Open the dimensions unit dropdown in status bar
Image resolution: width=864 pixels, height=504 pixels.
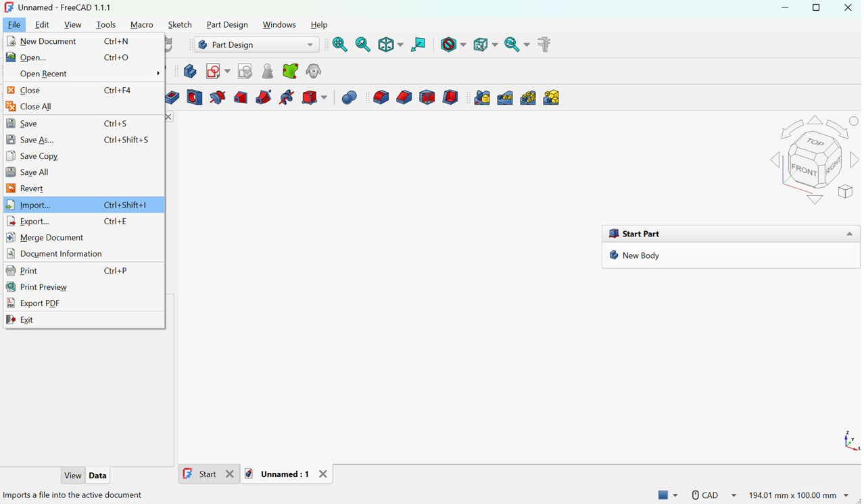(798, 495)
